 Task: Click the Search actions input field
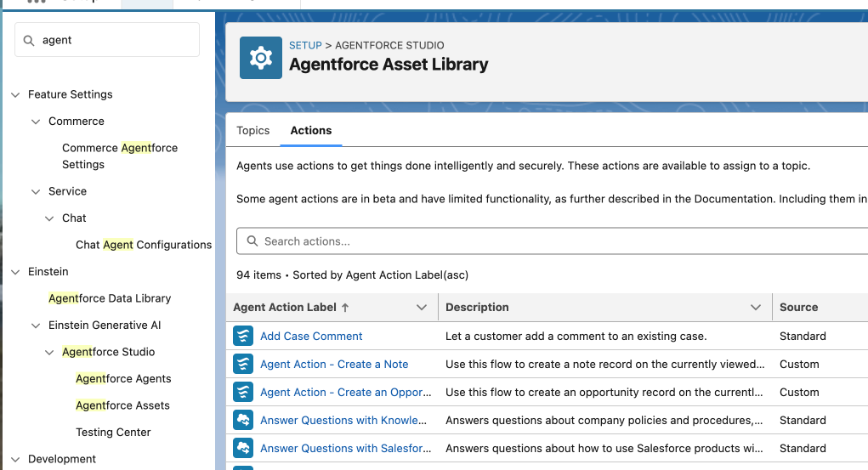(x=553, y=241)
